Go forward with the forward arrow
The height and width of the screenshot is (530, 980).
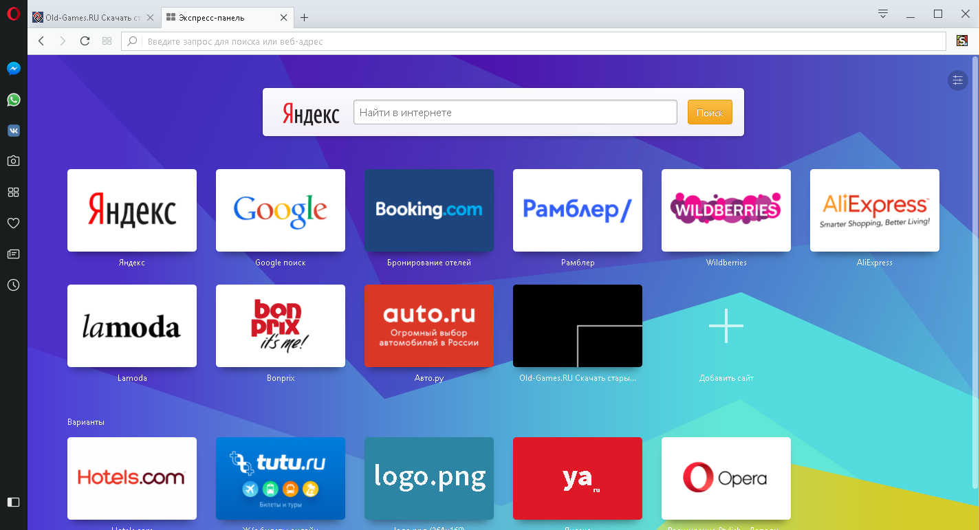[63, 41]
